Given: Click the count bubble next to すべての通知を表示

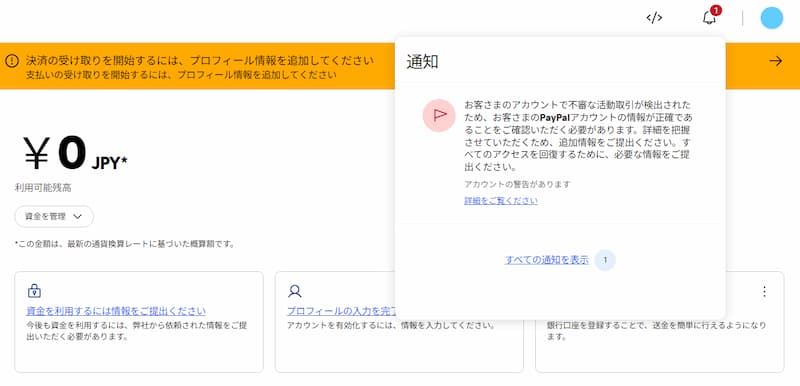Looking at the screenshot, I should 605,260.
